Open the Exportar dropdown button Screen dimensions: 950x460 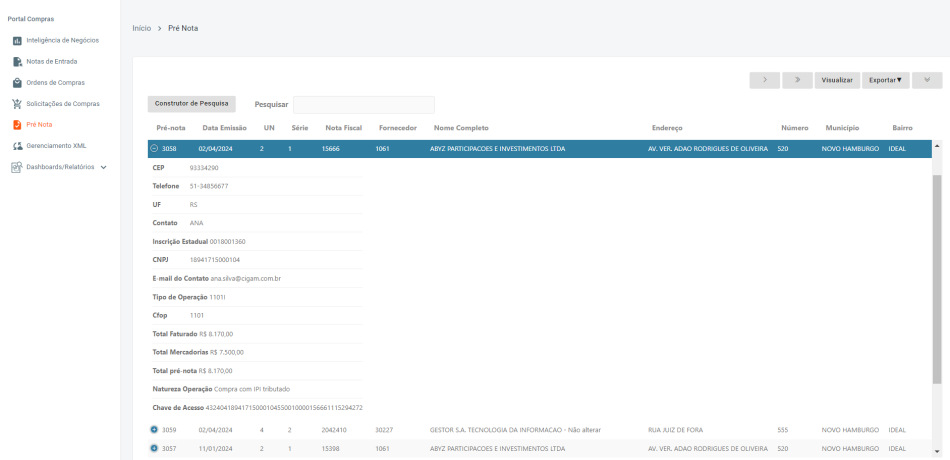(x=885, y=81)
